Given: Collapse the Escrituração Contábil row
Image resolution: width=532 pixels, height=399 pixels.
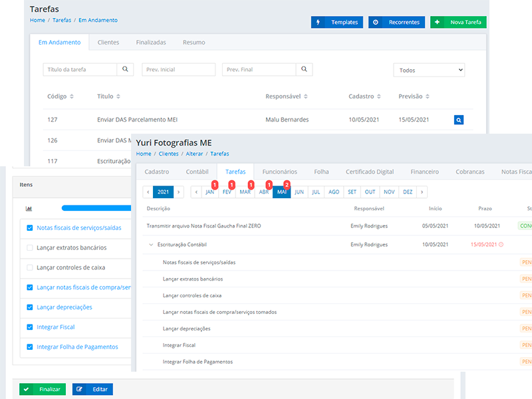Looking at the screenshot, I should tap(151, 245).
